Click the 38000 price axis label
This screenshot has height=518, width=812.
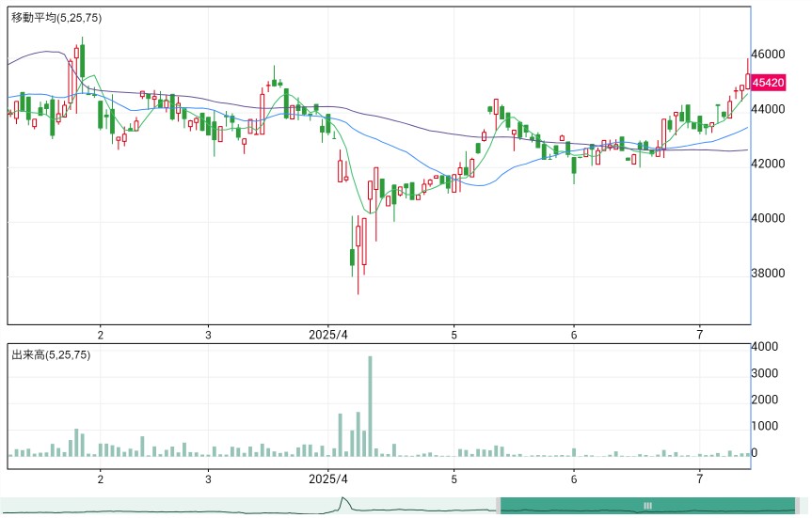[768, 274]
